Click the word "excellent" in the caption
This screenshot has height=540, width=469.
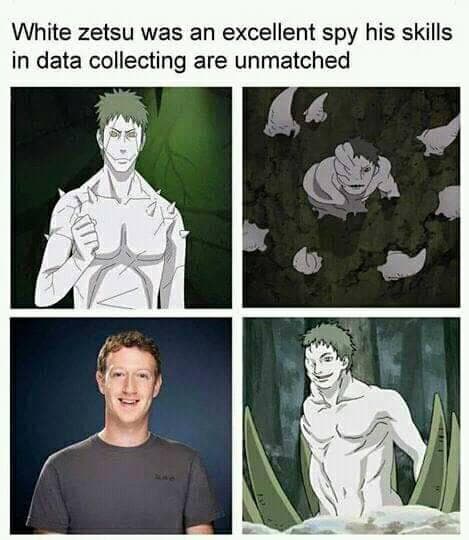point(269,33)
